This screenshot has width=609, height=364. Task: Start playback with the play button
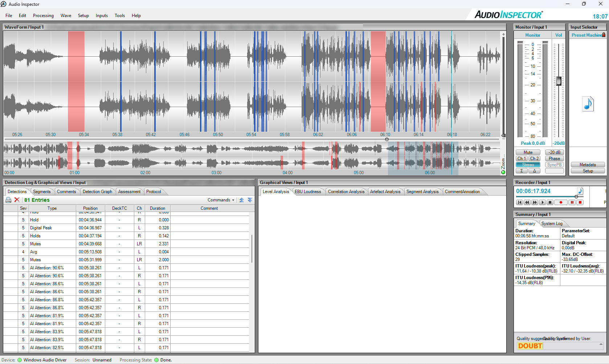(x=542, y=203)
